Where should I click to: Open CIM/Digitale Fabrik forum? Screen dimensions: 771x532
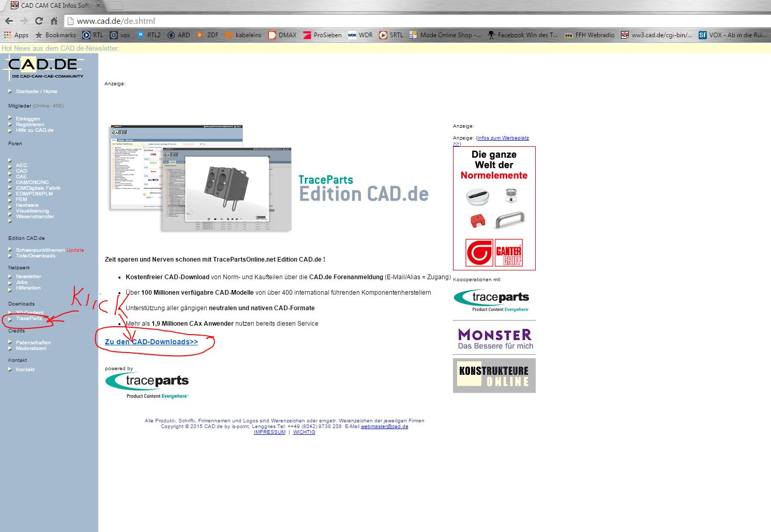point(38,188)
